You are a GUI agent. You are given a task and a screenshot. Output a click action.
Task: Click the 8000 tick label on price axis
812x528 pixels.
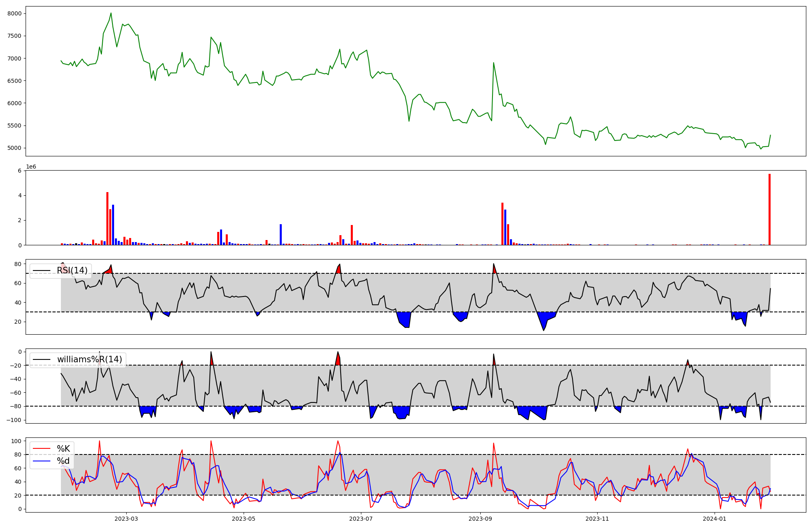tap(15, 13)
